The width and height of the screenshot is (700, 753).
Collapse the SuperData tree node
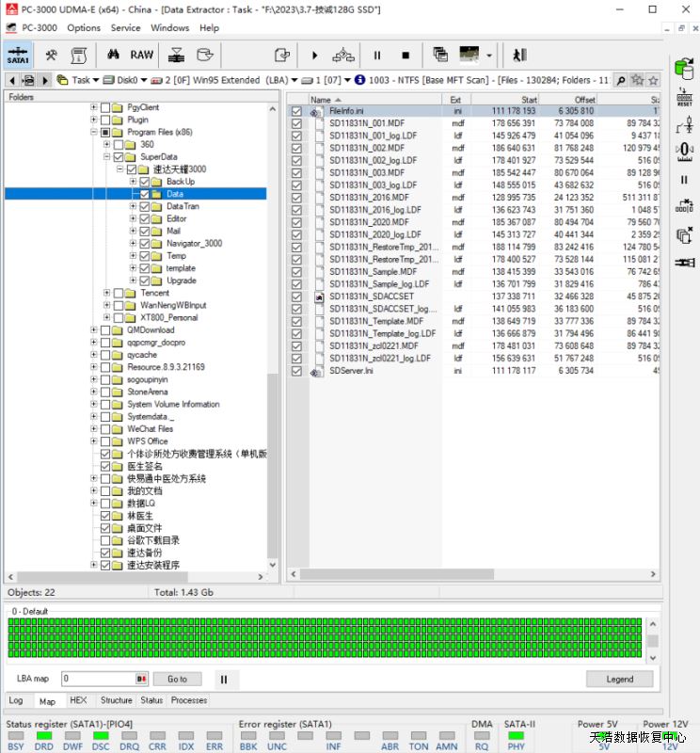click(107, 157)
